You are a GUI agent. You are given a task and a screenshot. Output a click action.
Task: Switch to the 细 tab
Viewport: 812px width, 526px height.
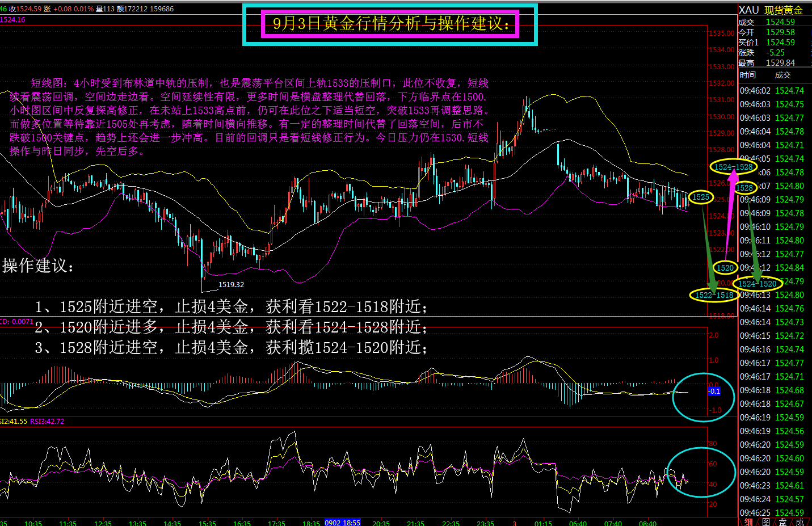click(x=748, y=521)
